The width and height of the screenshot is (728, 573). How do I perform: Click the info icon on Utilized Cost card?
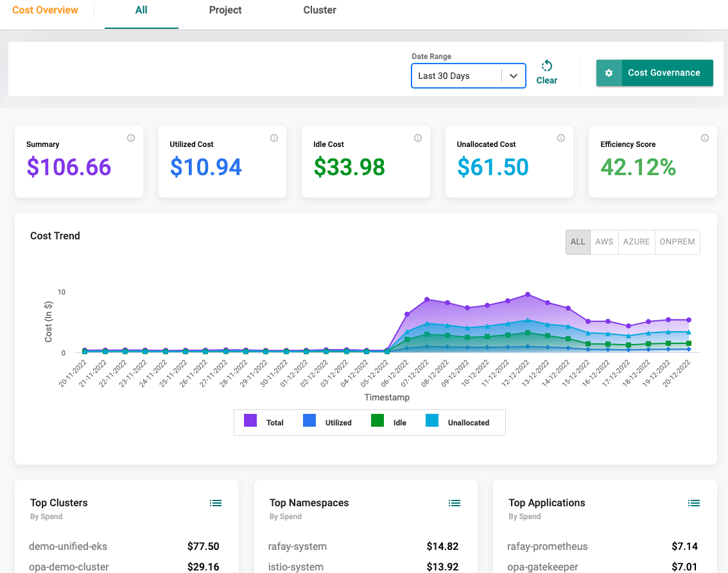274,138
